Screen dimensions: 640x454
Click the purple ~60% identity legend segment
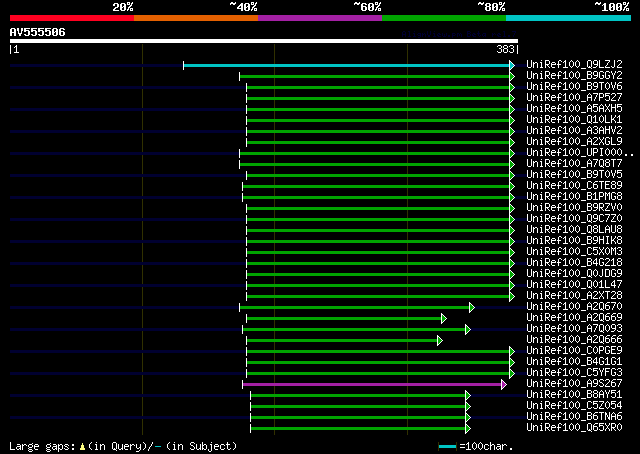(320, 18)
